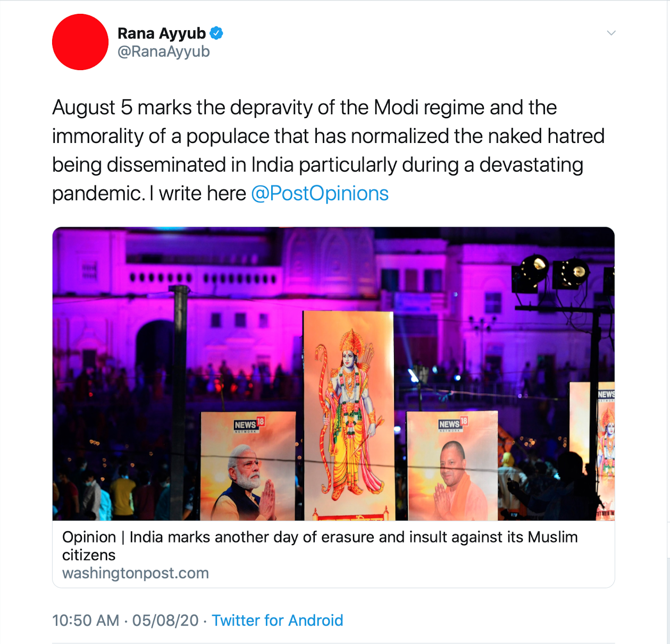This screenshot has height=644, width=670.
Task: Click the washingtonpost.com domain text
Action: tap(135, 573)
